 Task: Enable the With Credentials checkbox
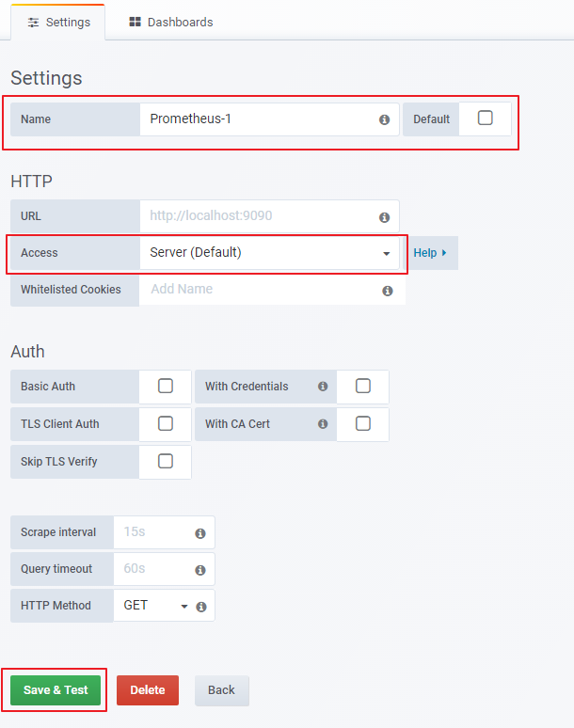tap(362, 386)
